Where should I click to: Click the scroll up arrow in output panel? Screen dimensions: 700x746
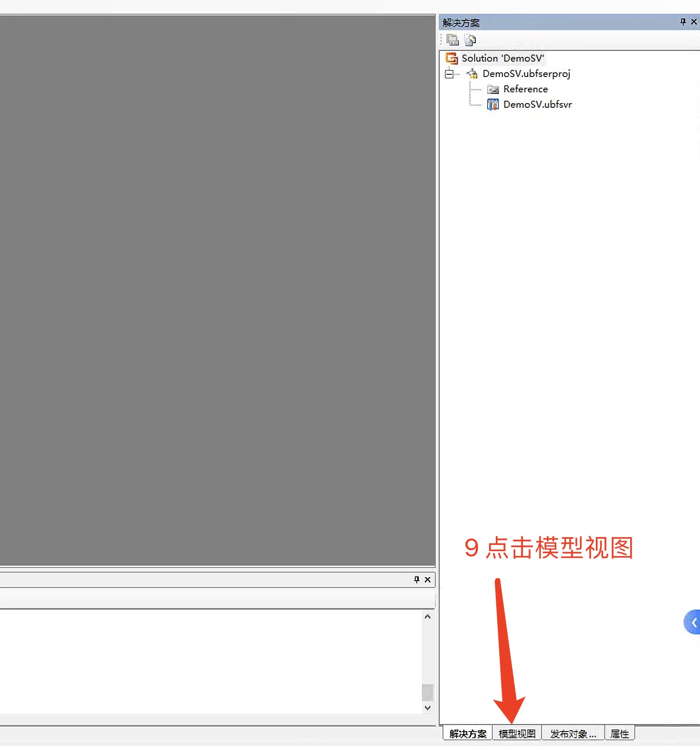(427, 617)
